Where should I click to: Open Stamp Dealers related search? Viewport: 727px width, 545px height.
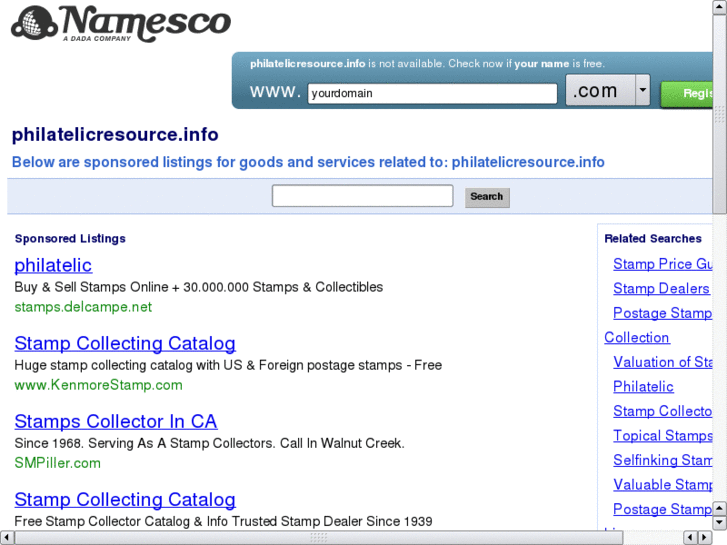pos(661,289)
